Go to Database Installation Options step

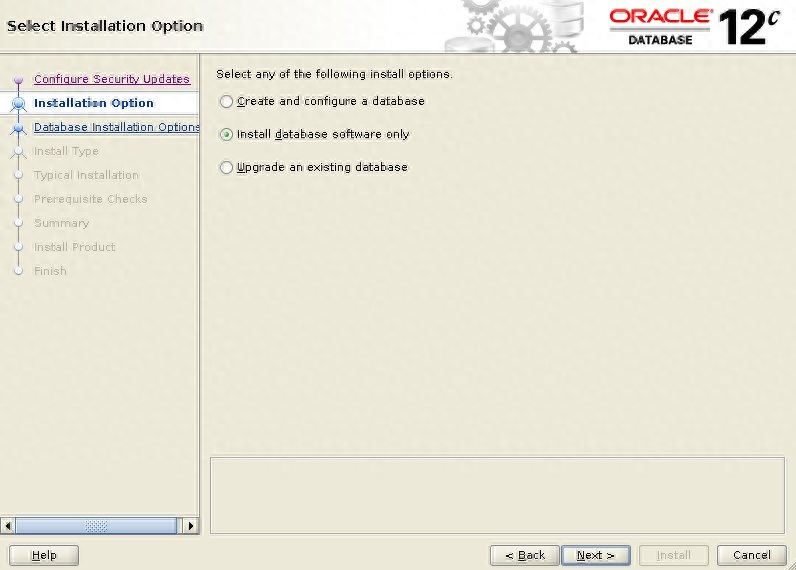(117, 127)
